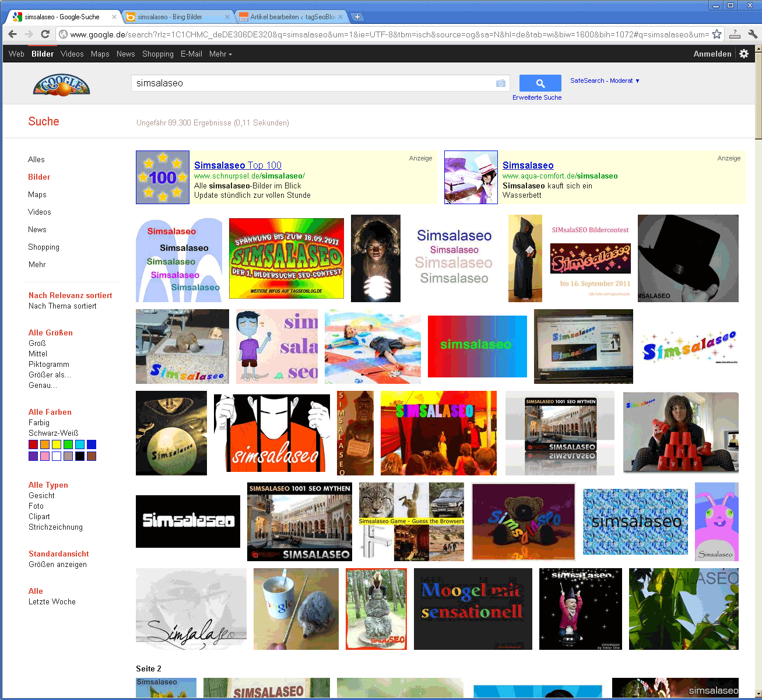Screen dimensions: 762x700
Task: Open a new browser tab with plus button
Action: 357,17
